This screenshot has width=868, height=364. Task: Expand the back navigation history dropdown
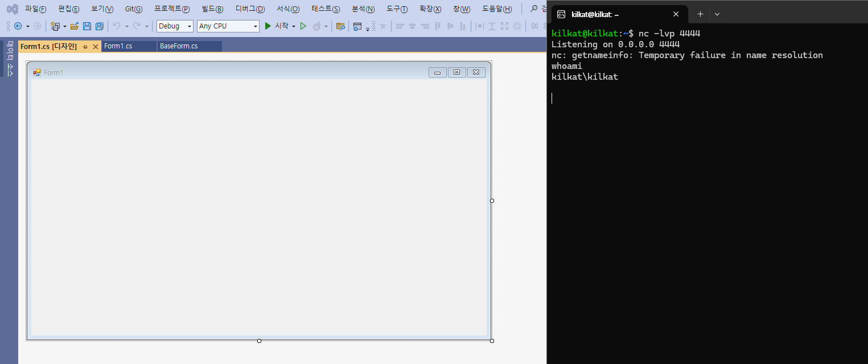(x=28, y=26)
